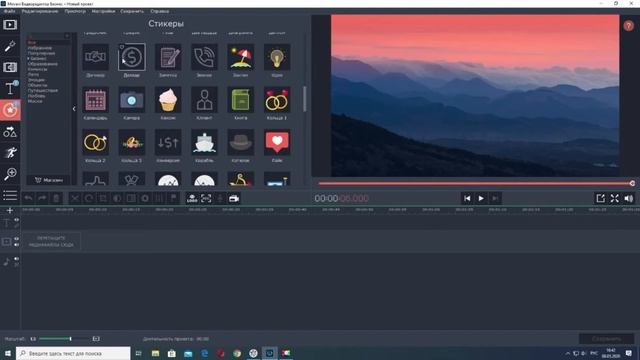Select the Путешествия category
Screen dimensions: 640x360
coord(42,91)
